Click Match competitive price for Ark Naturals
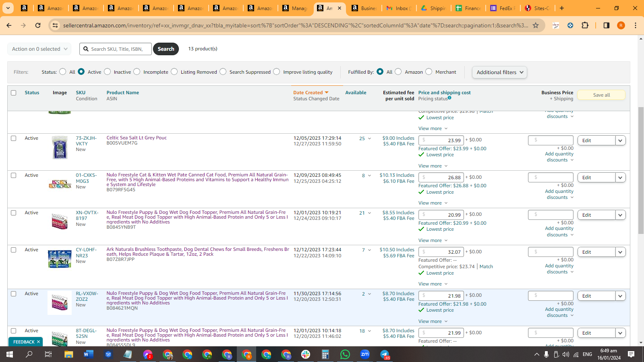 (x=486, y=267)
